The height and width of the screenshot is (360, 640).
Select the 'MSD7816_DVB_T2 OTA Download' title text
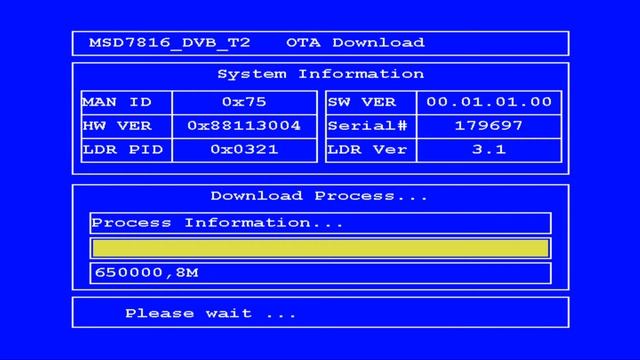(x=257, y=43)
